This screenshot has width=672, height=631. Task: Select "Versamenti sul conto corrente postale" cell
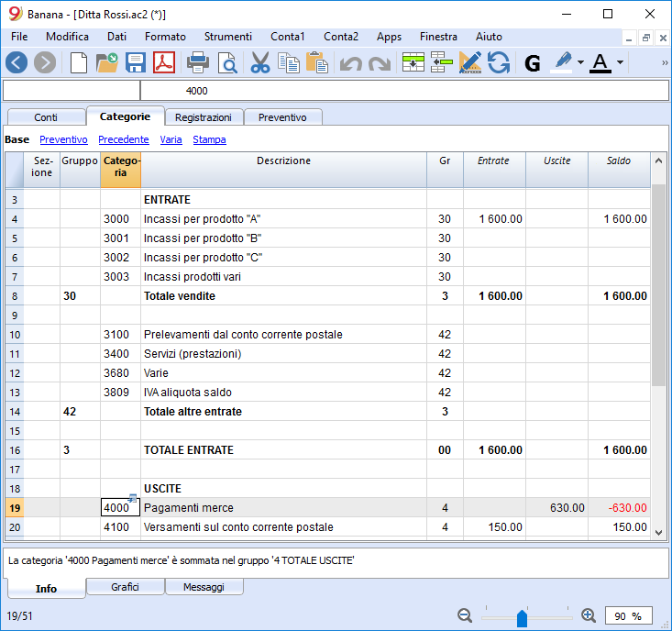click(x=283, y=527)
